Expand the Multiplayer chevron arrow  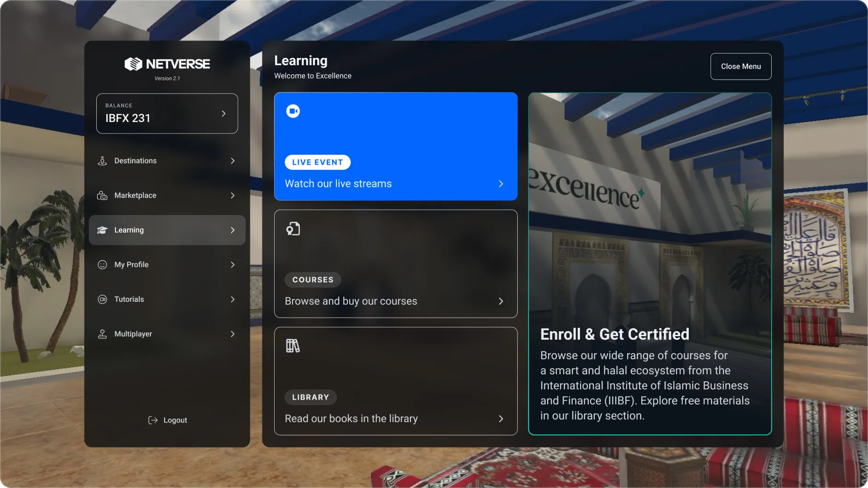pyautogui.click(x=233, y=334)
